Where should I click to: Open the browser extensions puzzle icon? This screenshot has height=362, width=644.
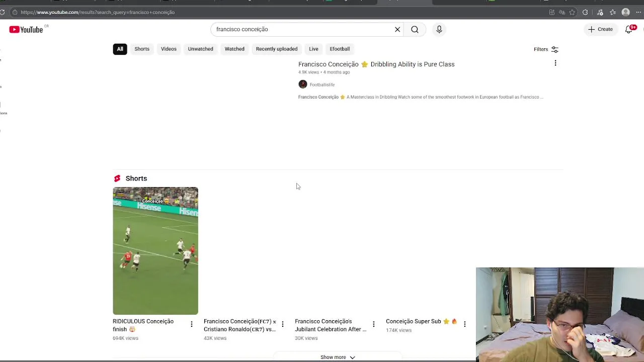(585, 12)
